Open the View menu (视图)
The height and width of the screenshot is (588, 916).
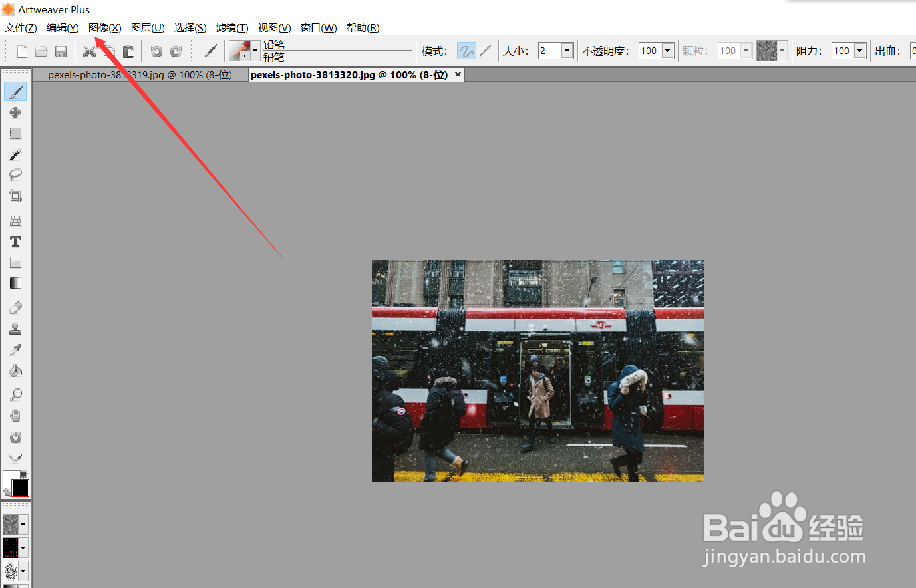(275, 28)
